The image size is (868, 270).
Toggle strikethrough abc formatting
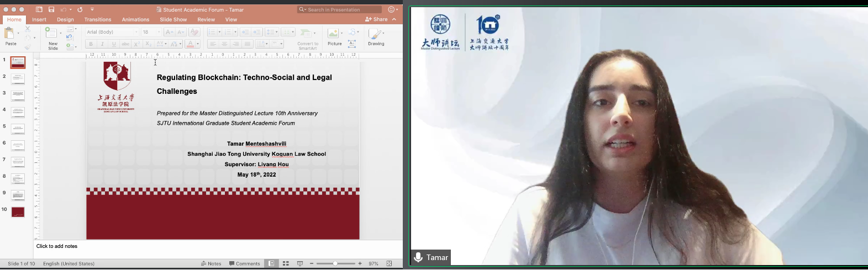[x=125, y=44]
